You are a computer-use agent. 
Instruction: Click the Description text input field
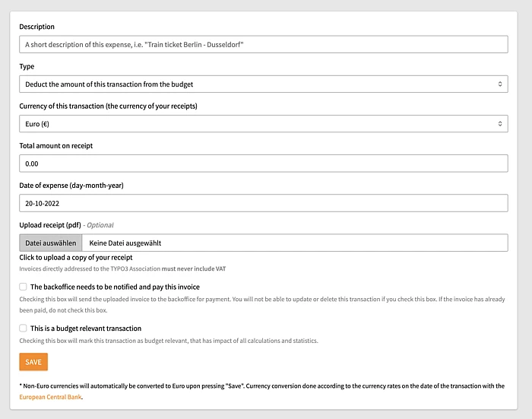pyautogui.click(x=263, y=45)
